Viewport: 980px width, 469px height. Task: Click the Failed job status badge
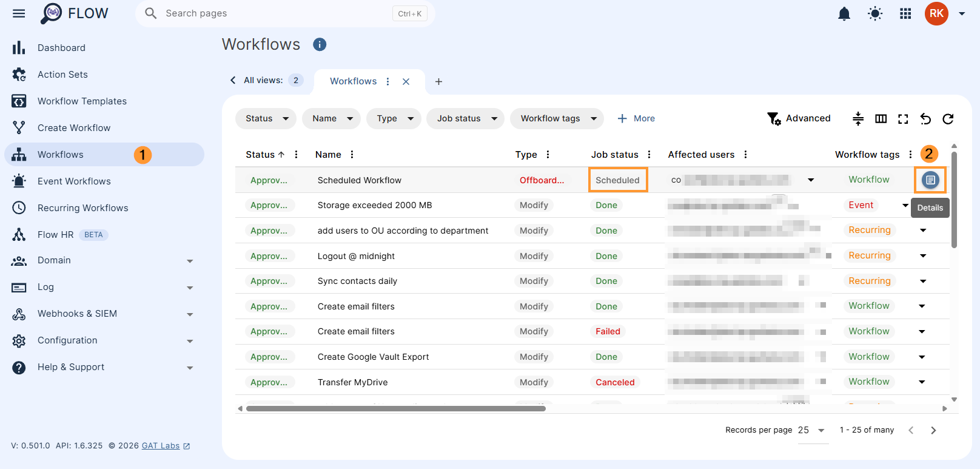point(608,331)
